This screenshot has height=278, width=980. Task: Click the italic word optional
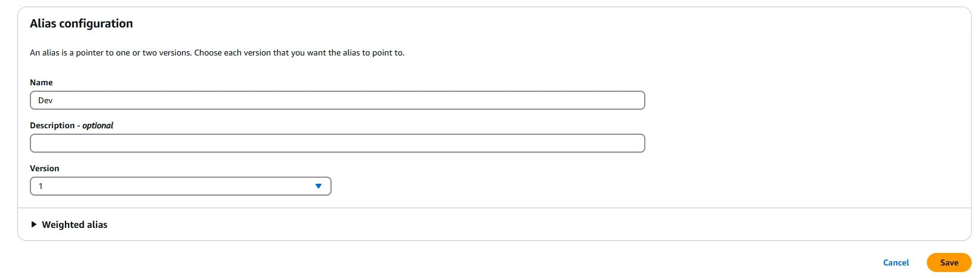tap(98, 125)
